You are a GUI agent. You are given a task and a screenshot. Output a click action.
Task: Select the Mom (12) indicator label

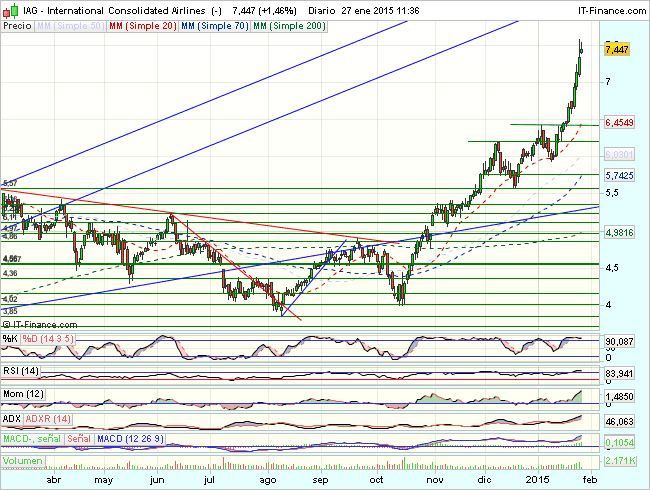(22, 394)
